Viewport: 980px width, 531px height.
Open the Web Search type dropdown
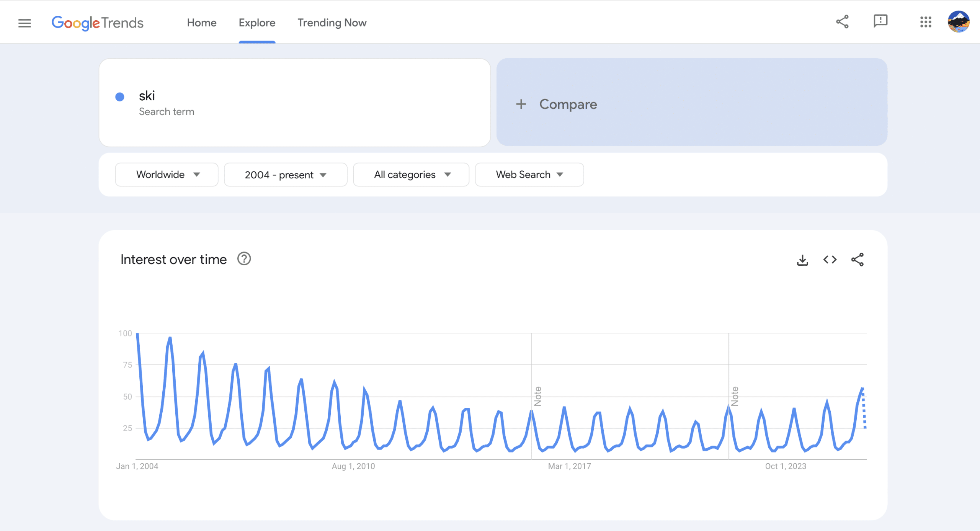[x=529, y=175]
